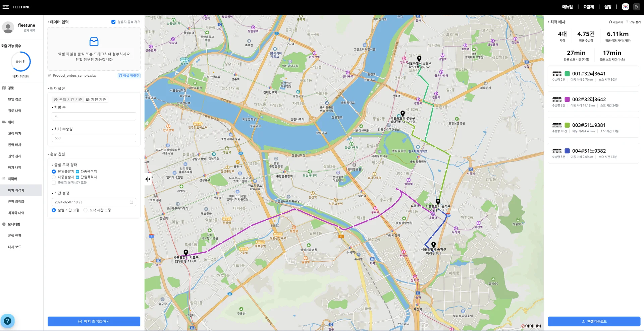Click the truck icon for vehicle 003#51노9381
This screenshot has height=331, width=644.
coord(557,125)
